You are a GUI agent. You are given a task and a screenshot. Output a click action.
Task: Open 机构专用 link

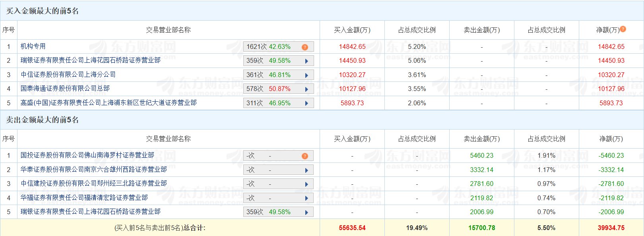[x=33, y=46]
